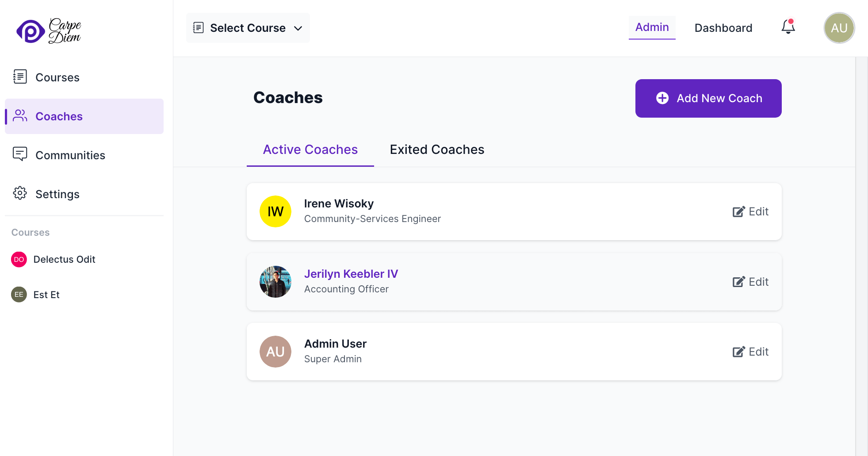Click the edit pencil icon for Irene Wisoky

(x=738, y=211)
